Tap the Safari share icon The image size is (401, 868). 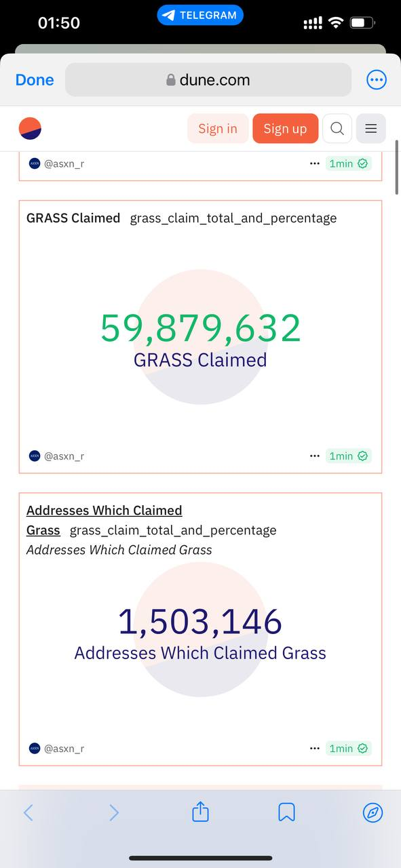click(x=200, y=812)
